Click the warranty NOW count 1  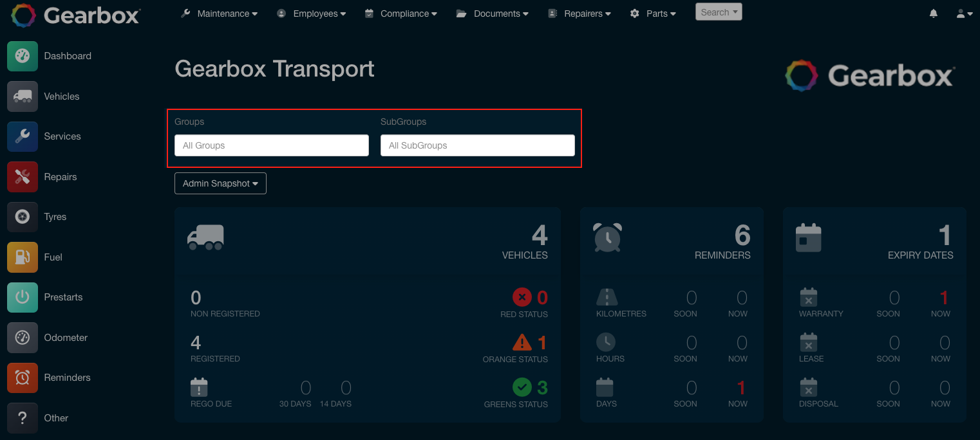(x=944, y=298)
